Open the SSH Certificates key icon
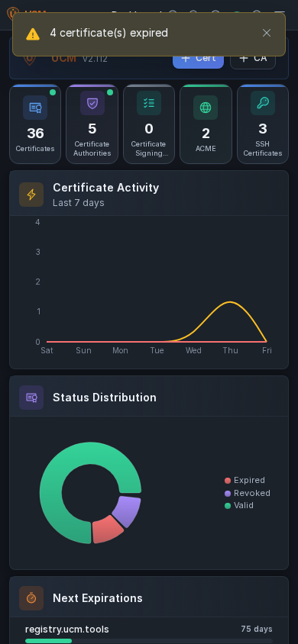The width and height of the screenshot is (298, 644). pyautogui.click(x=263, y=103)
